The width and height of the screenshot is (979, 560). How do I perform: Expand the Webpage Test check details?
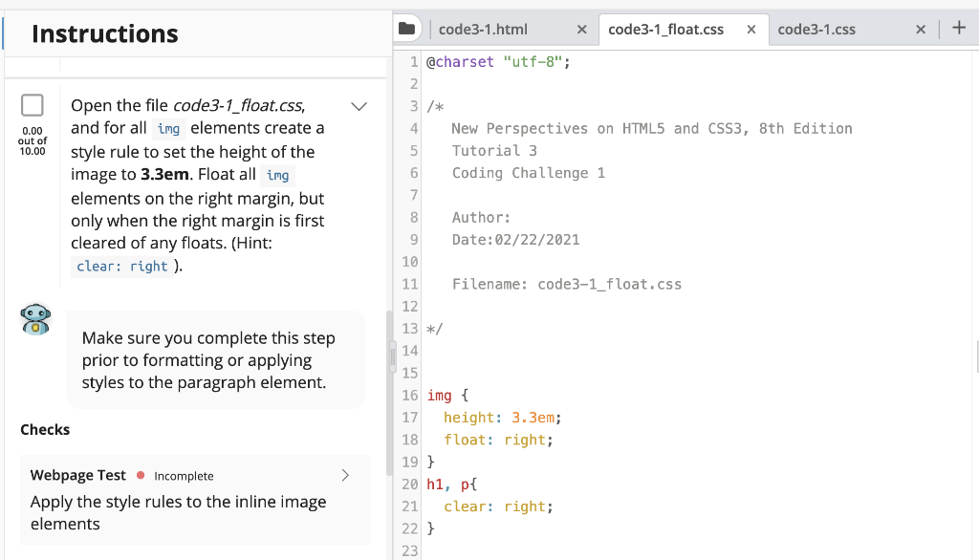(345, 474)
